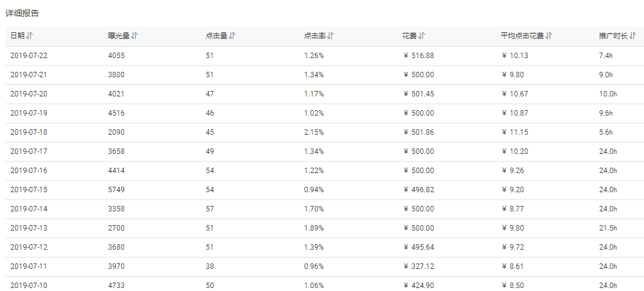Sort table by 曝光量 using its arrow icon
This screenshot has width=644, height=291.
pyautogui.click(x=134, y=36)
